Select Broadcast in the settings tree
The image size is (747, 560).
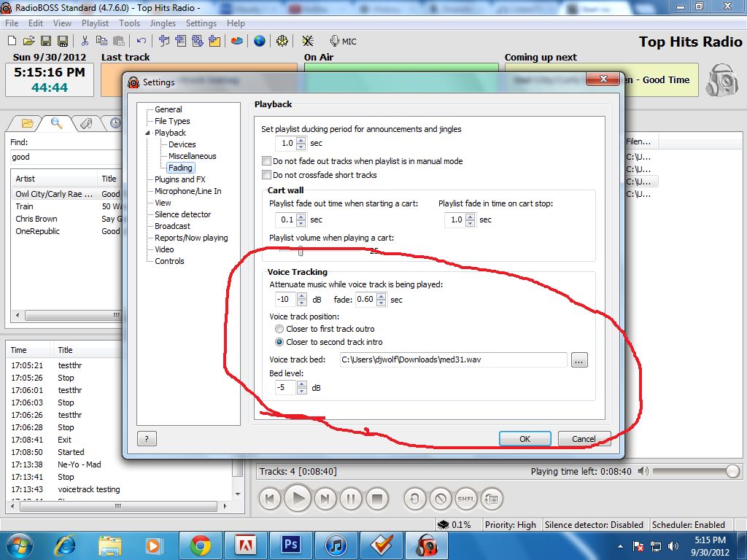172,226
